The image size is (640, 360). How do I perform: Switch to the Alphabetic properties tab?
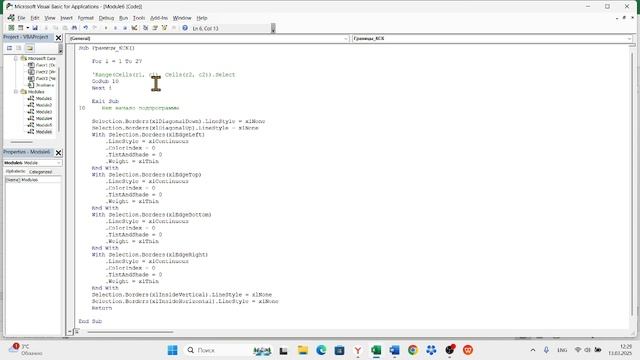[x=16, y=171]
